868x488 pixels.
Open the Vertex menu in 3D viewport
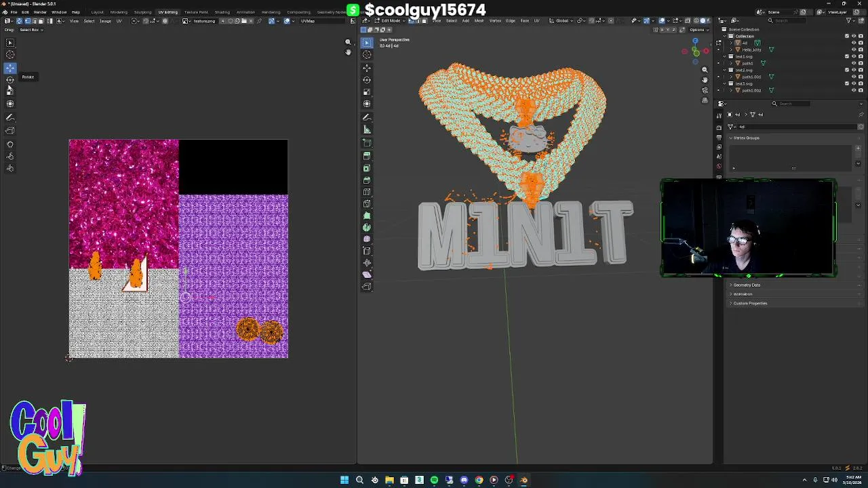[x=496, y=20]
